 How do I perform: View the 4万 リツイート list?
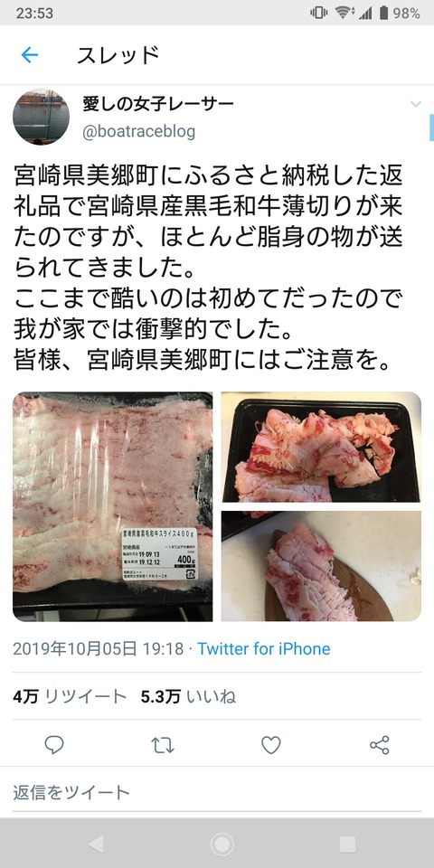(x=71, y=696)
